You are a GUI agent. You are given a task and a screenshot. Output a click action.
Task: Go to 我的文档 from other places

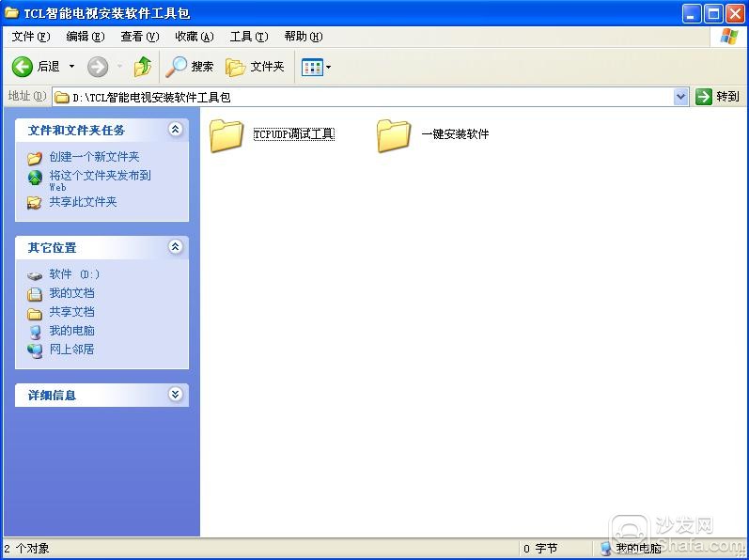(x=71, y=293)
